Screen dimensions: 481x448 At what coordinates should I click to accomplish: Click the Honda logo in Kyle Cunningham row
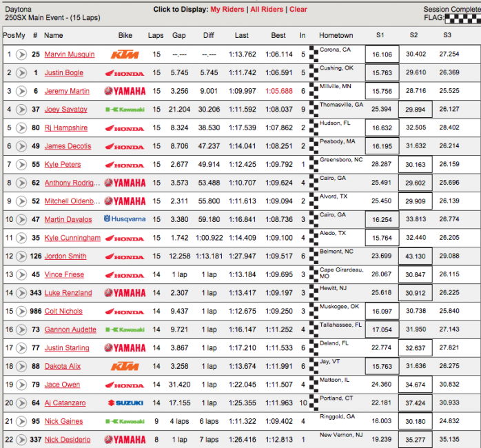[x=125, y=238]
